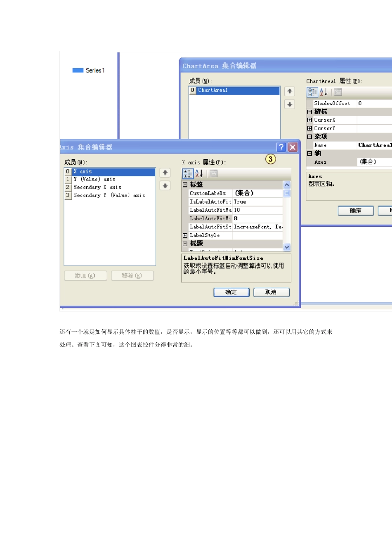The height and width of the screenshot is (555, 392).
Task: Move Axis member down with arrow button
Action: pos(165,186)
